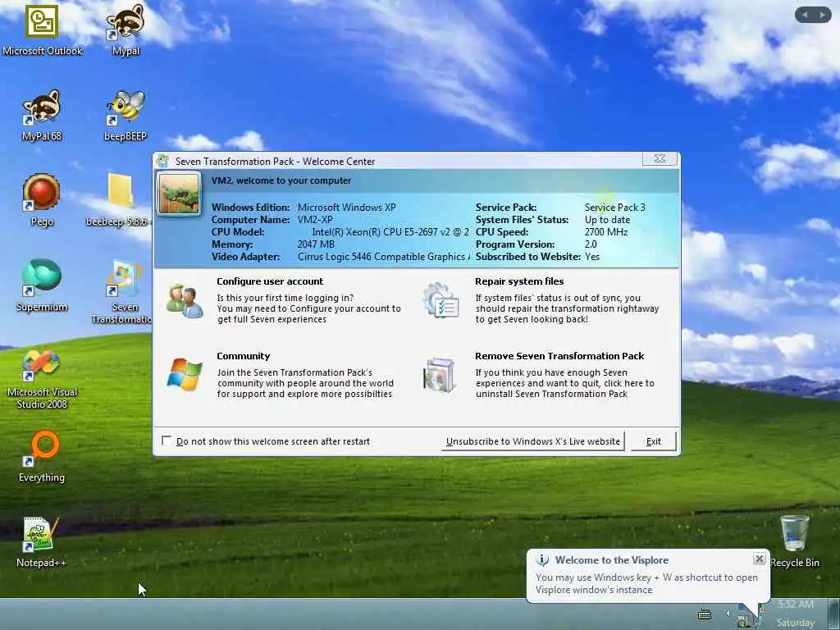The image size is (840, 630).
Task: Open the Community heading link
Action: (243, 356)
